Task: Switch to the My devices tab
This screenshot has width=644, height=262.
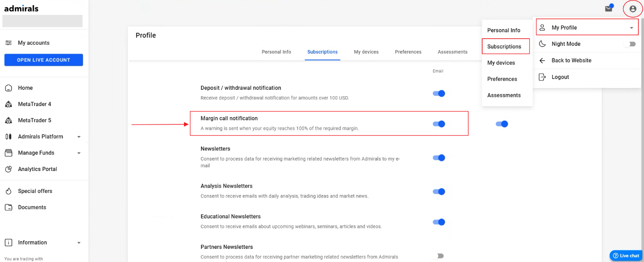Action: tap(366, 52)
